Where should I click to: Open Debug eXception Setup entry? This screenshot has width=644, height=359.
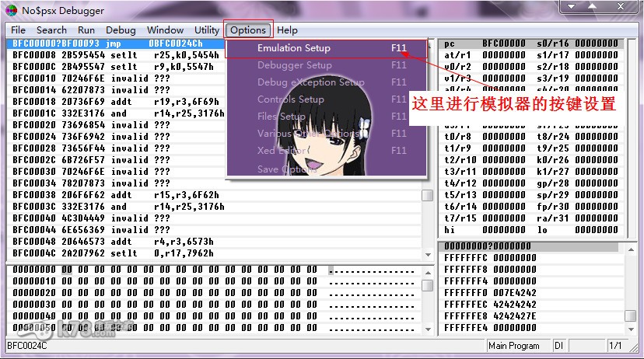click(310, 82)
